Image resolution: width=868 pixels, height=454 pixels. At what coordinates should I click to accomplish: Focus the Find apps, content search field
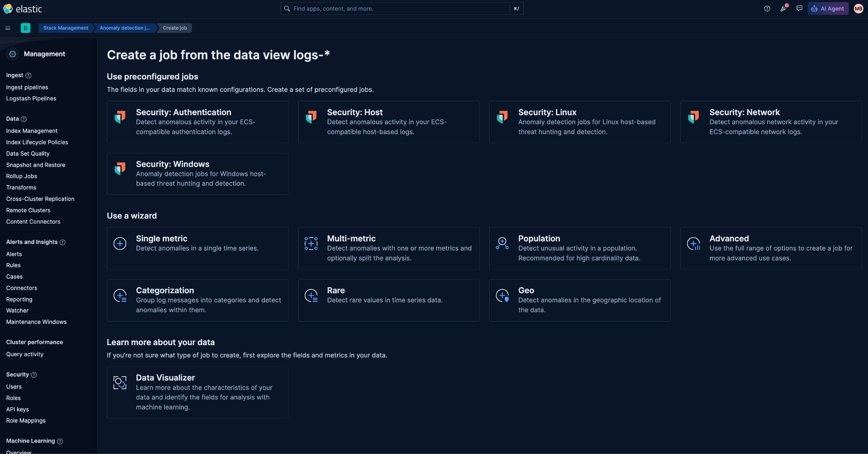[402, 8]
